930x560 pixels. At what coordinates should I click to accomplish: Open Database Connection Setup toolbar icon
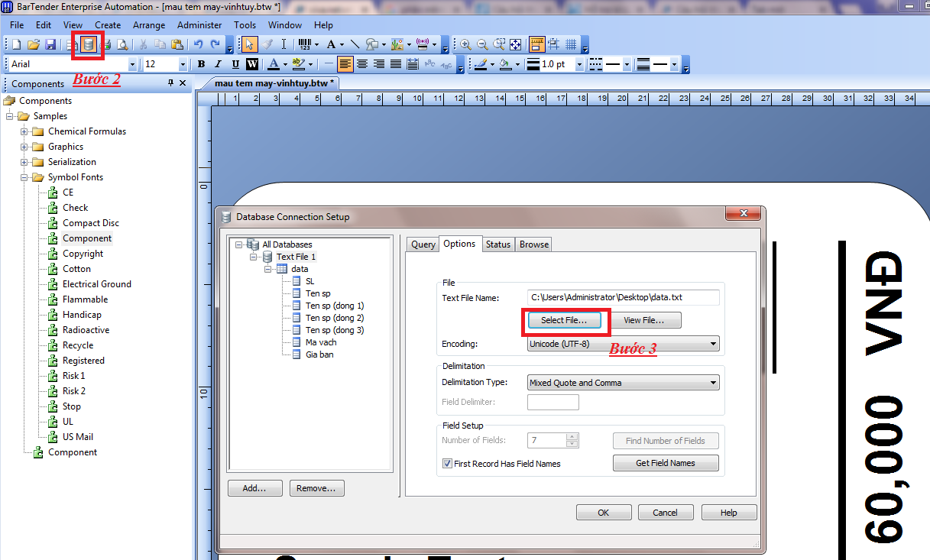pos(89,44)
